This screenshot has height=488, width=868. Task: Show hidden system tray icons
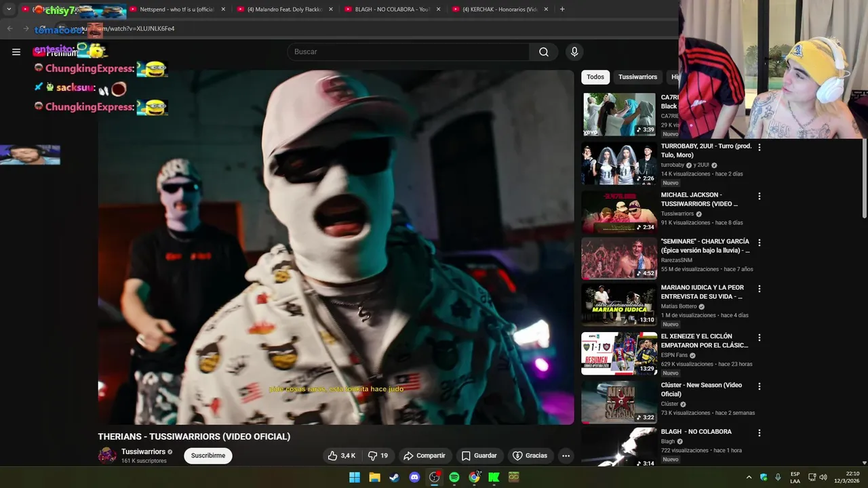point(749,477)
